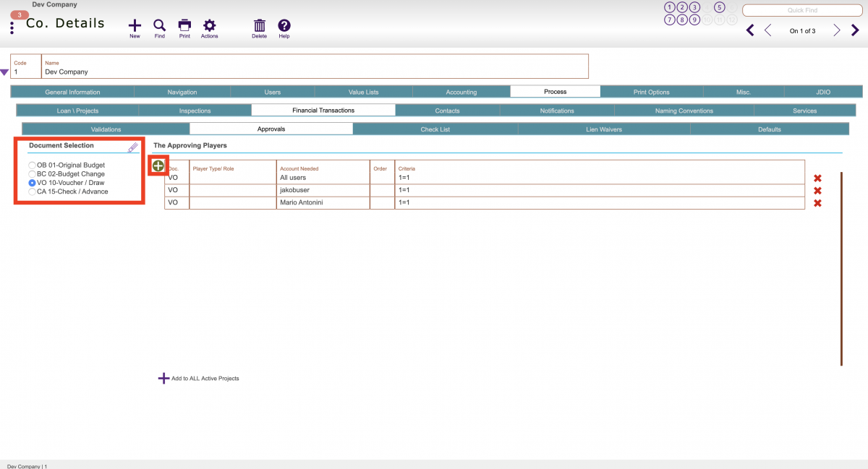Select CA 15-Check / Advance option
The image size is (868, 469).
31,192
